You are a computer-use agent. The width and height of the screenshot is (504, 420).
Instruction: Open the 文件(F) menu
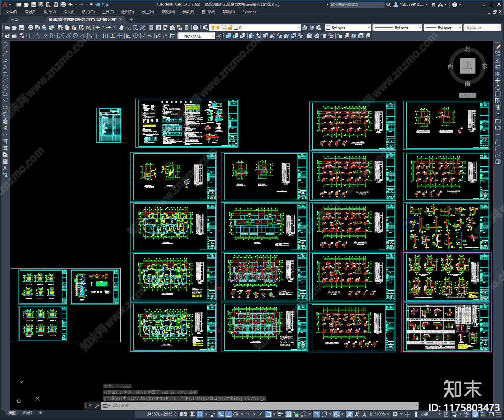click(x=11, y=12)
